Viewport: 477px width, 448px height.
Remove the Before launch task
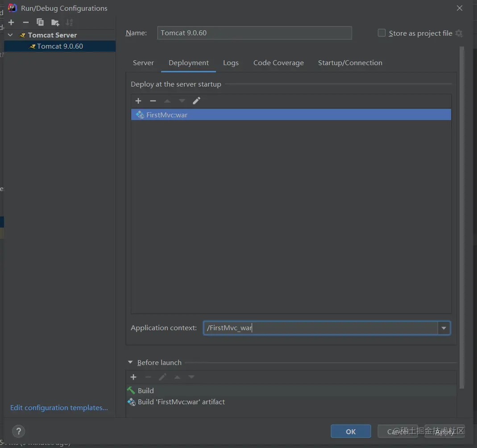coord(148,377)
